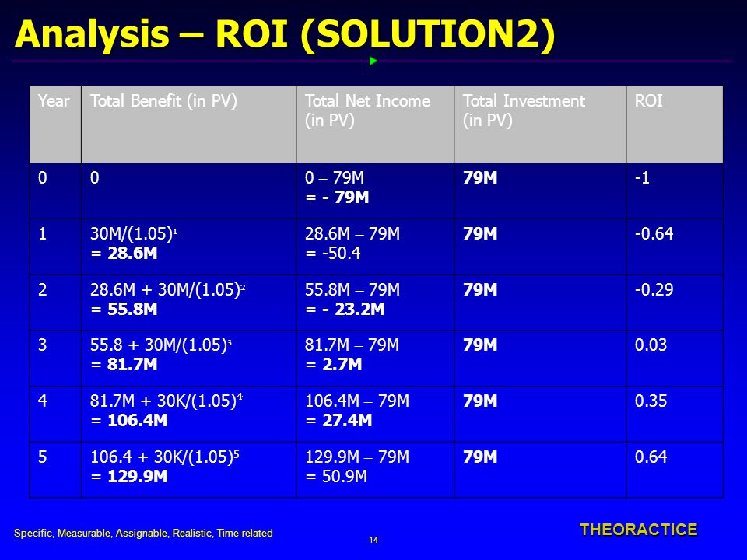The height and width of the screenshot is (560, 747).
Task: Click the '79M' investment cell in year 5 row
Action: 540,470
